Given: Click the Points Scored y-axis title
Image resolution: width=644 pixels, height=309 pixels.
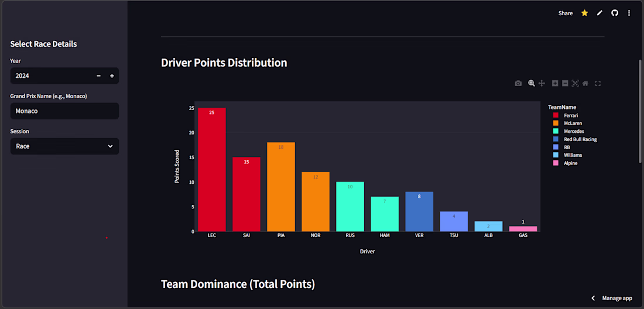Looking at the screenshot, I should [x=177, y=166].
